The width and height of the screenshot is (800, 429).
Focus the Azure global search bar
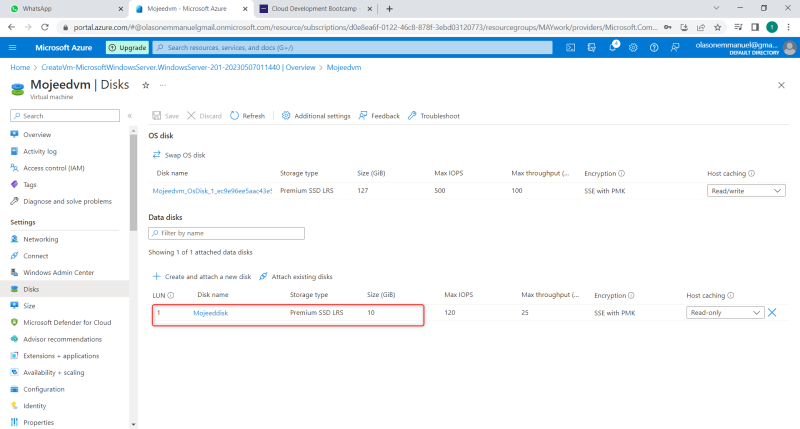point(353,47)
